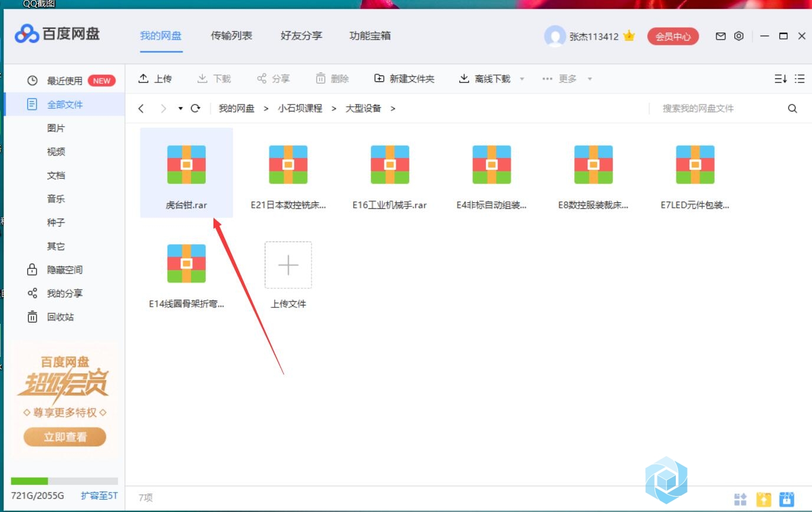Click the 下载 toolbar button

click(x=214, y=78)
